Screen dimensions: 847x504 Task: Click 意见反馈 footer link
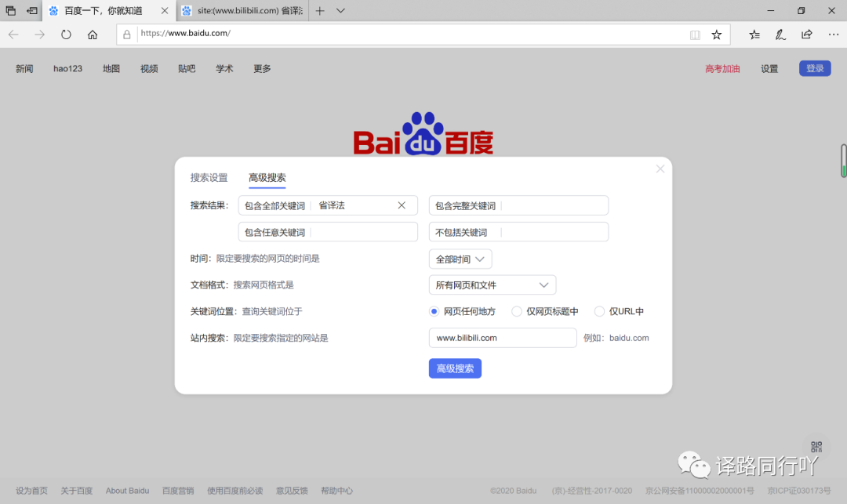[292, 491]
